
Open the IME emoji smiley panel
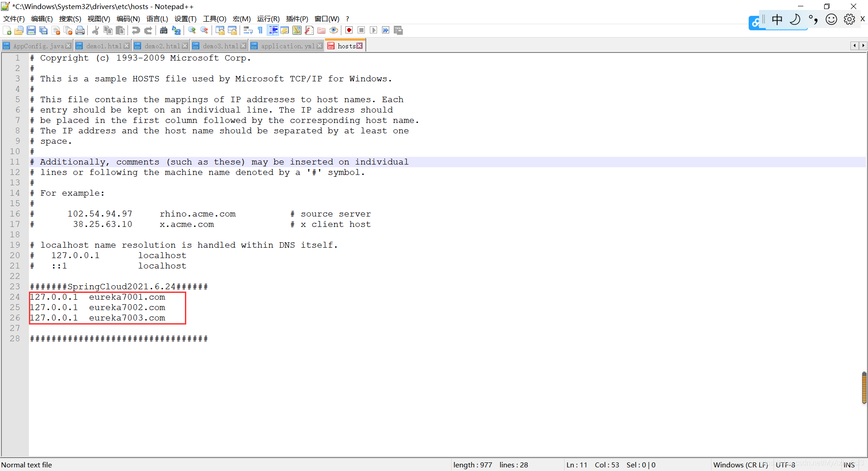tap(831, 19)
